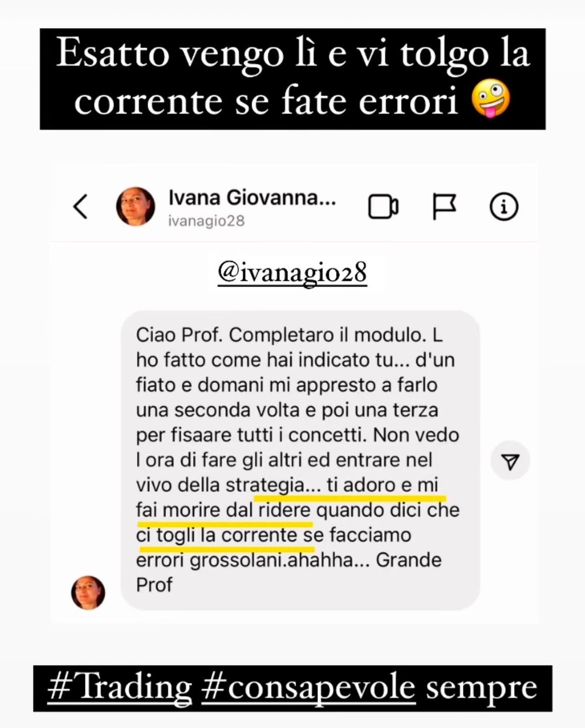This screenshot has height=728, width=585.
Task: Tap the gray message bubble from Ivana
Action: (300, 460)
